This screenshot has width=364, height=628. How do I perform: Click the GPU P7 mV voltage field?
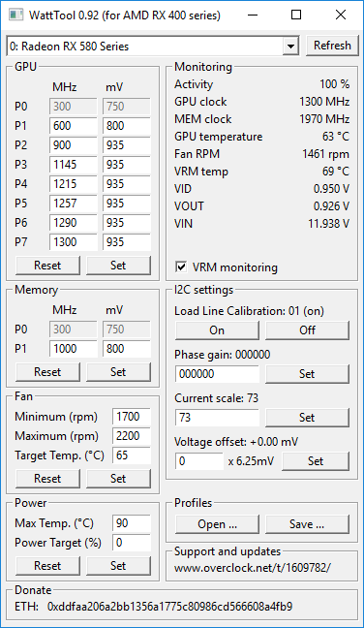tap(127, 242)
